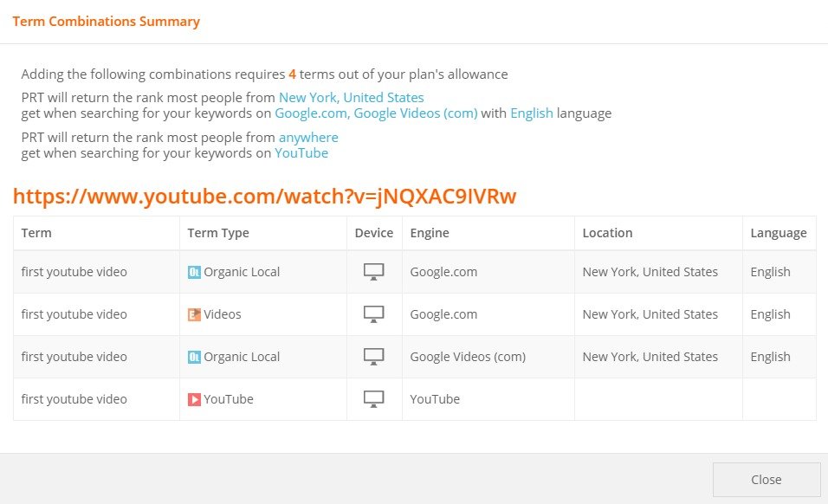This screenshot has width=828, height=504.
Task: Click "English" language cell in first table row
Action: point(771,272)
